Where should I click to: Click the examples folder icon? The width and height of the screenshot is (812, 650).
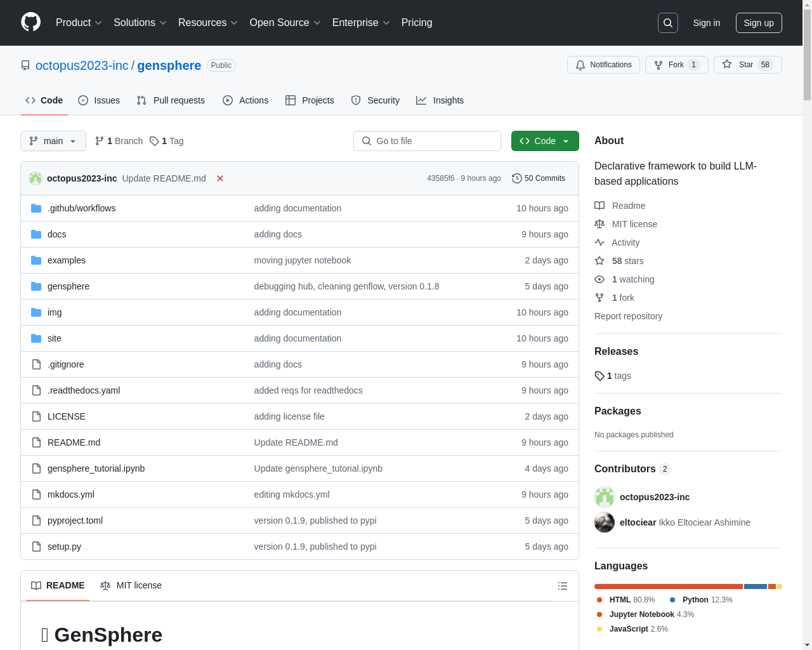[36, 260]
